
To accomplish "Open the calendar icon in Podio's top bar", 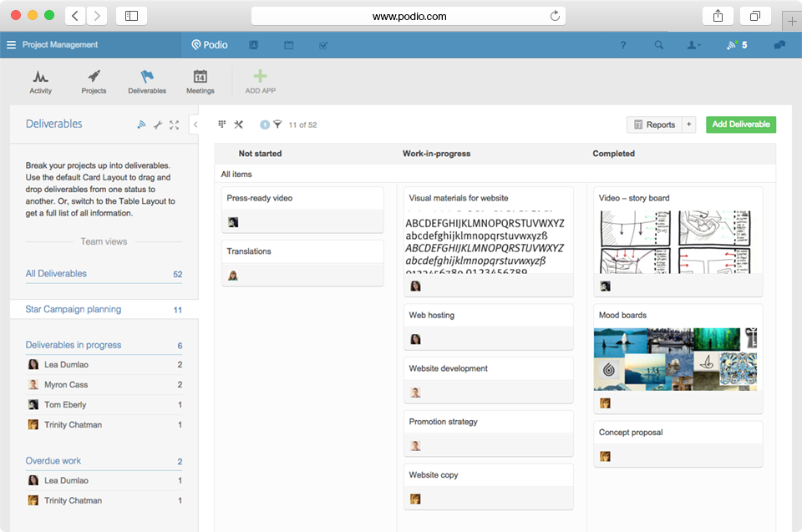I will 288,45.
